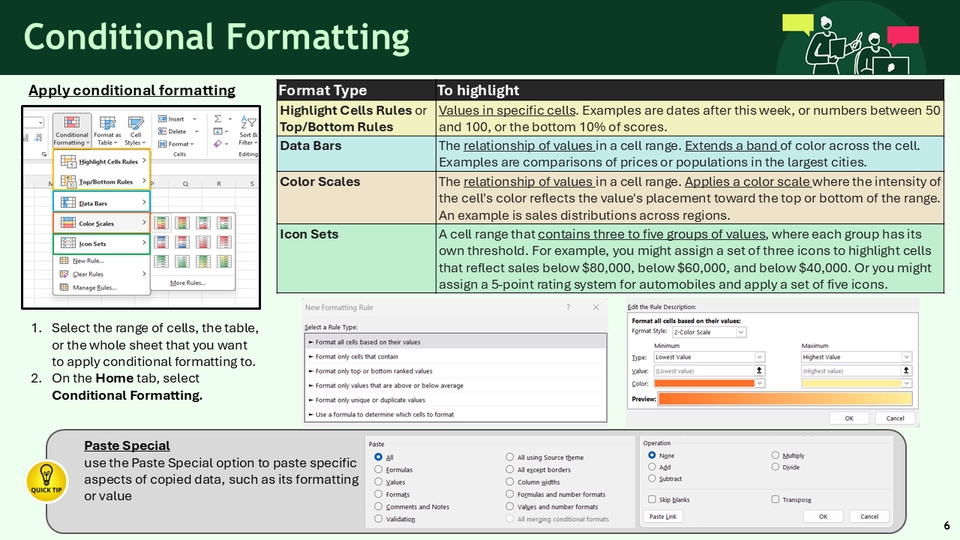The height and width of the screenshot is (540, 960).
Task: Choose Column widths paste option
Action: click(x=509, y=482)
